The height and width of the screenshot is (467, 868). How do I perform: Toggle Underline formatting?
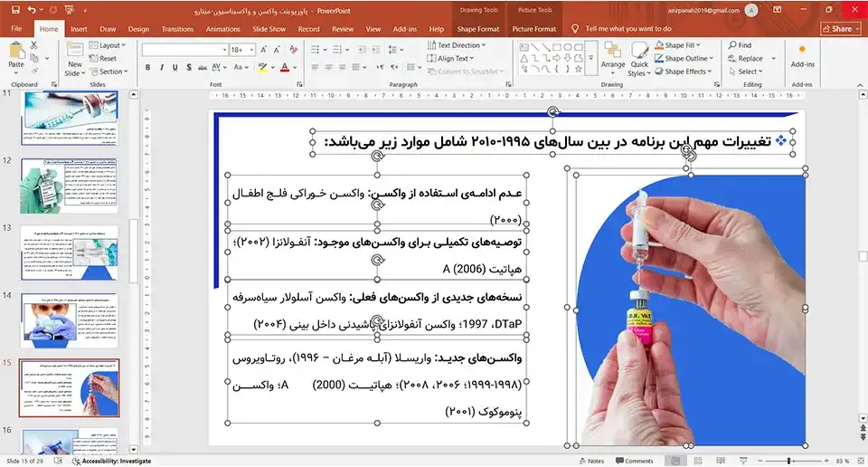pos(175,68)
